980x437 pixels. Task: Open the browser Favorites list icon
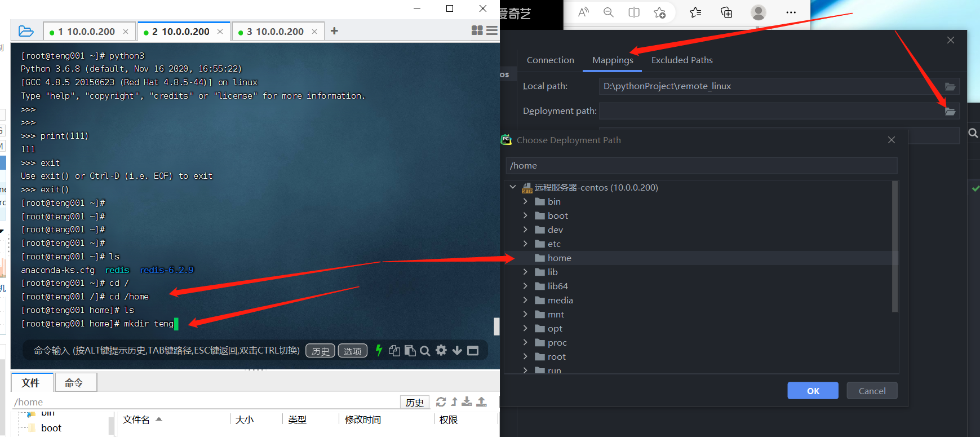click(695, 12)
